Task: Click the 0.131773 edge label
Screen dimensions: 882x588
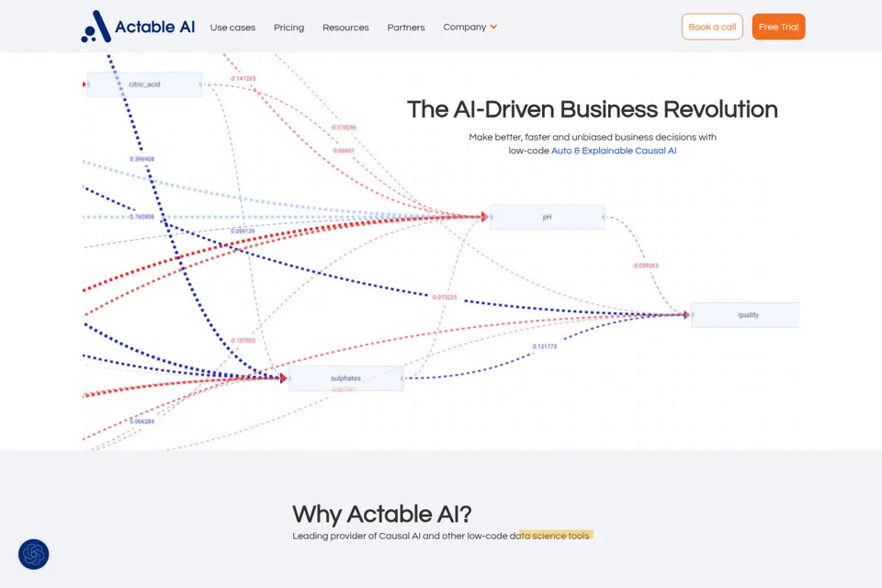Action: 545,346
